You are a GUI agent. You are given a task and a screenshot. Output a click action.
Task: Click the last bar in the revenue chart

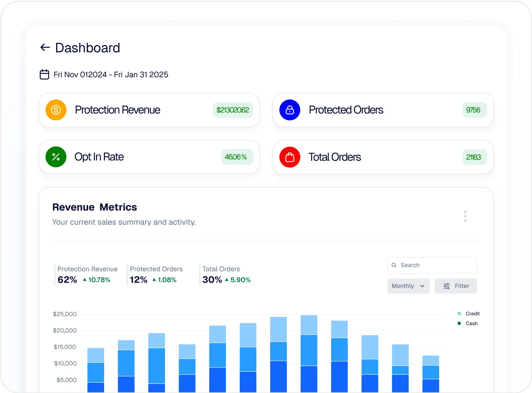point(431,374)
